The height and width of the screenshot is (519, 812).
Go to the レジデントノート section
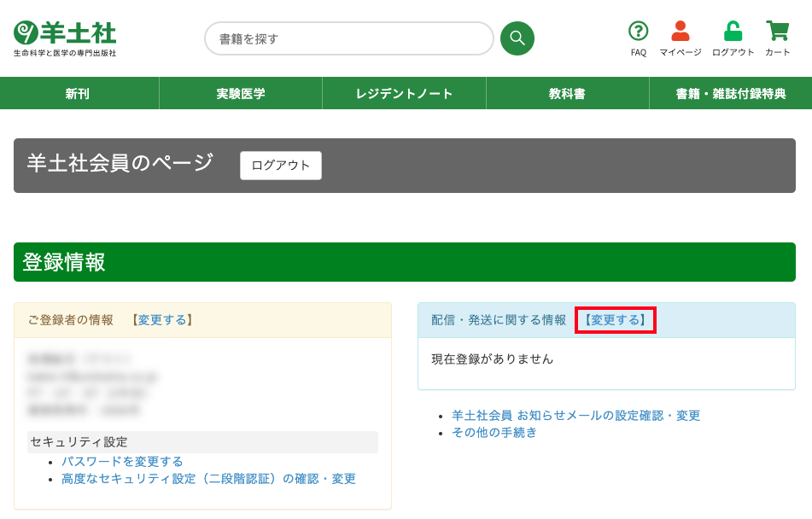click(x=404, y=94)
